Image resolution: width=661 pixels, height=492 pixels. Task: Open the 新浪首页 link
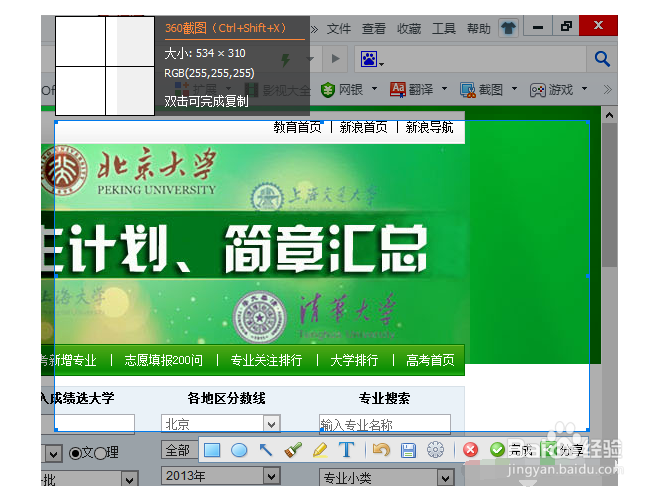[363, 127]
